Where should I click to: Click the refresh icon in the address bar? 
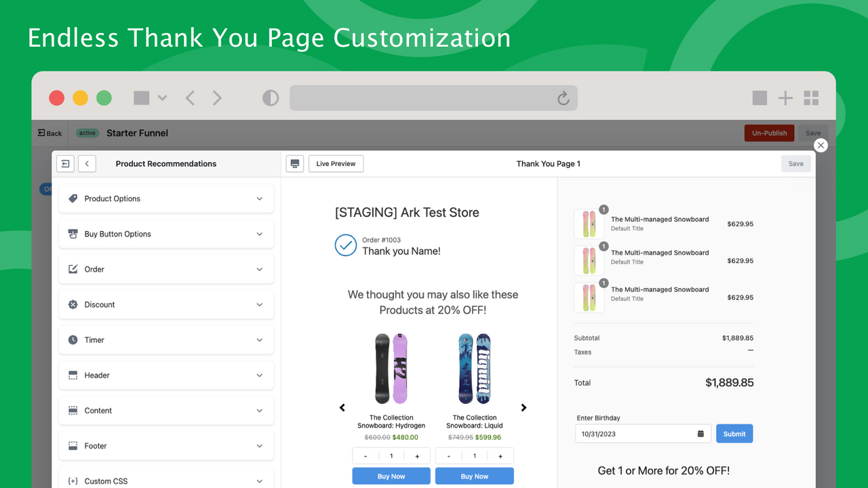pyautogui.click(x=564, y=98)
